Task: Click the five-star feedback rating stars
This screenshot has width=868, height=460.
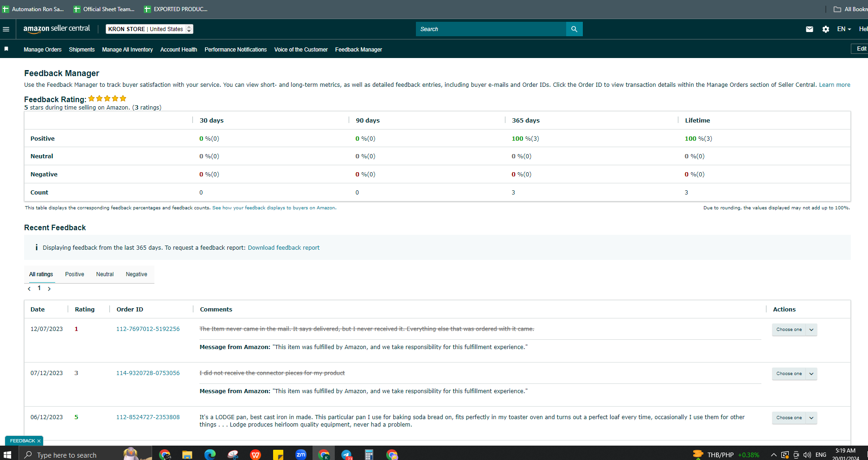Action: [107, 98]
